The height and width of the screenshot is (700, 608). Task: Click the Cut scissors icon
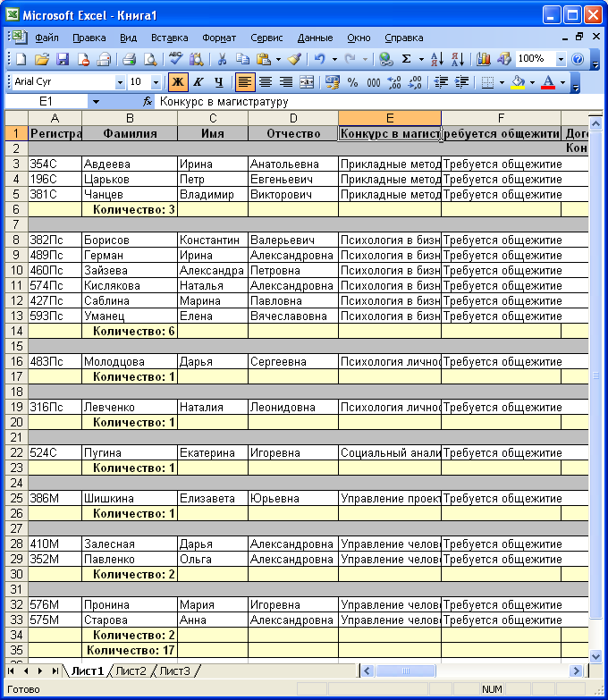point(221,59)
